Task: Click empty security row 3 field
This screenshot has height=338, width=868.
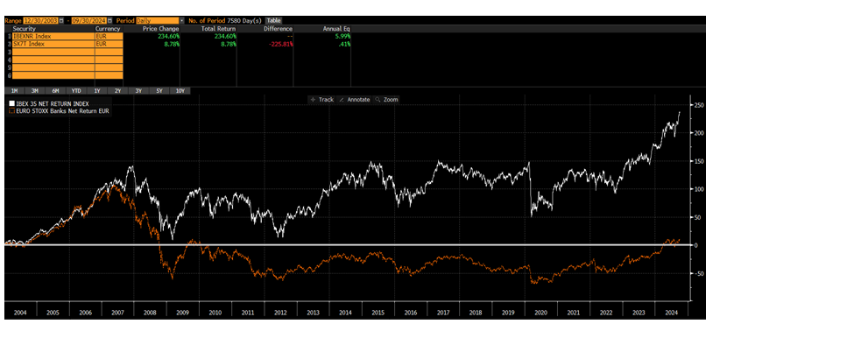Action: pos(53,52)
